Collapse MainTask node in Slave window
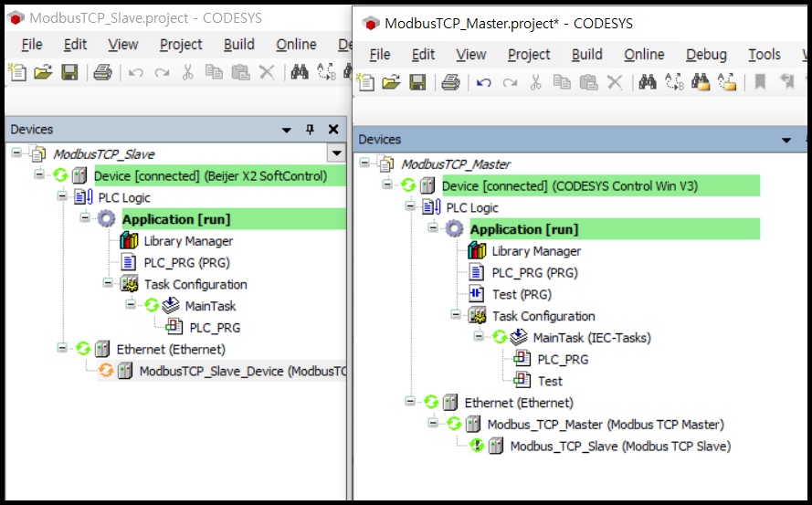812x505 pixels. [131, 305]
